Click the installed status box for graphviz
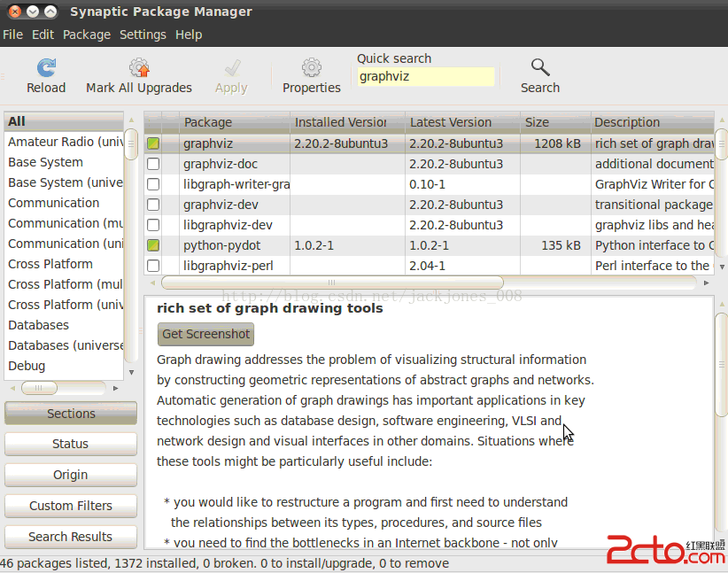728x573 pixels. (x=153, y=143)
